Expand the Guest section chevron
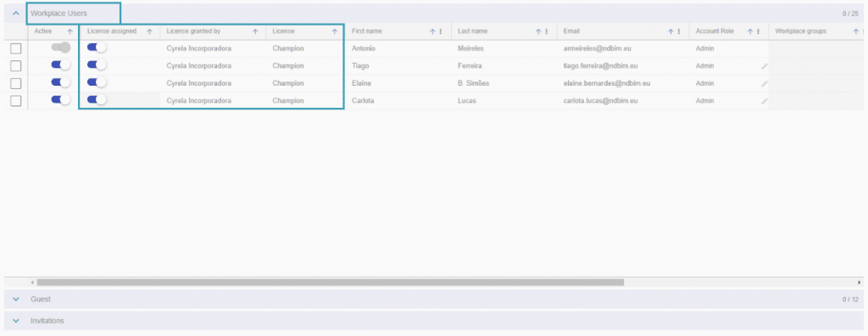868x336 pixels. (15, 300)
